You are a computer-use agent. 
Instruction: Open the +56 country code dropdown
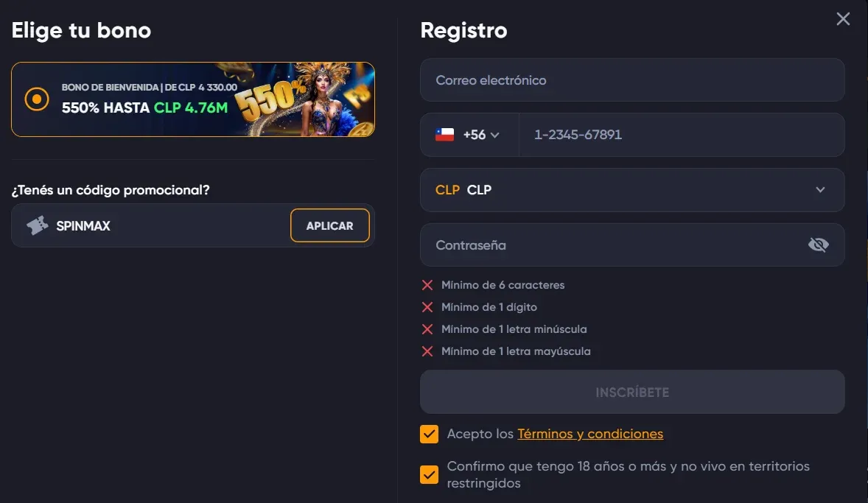480,135
